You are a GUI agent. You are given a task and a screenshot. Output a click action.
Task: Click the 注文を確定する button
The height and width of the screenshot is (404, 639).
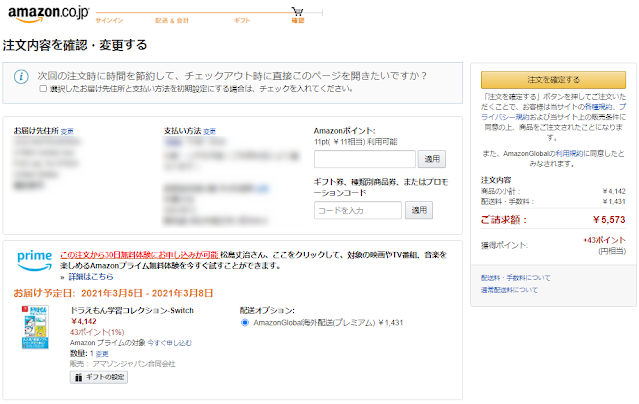click(553, 80)
